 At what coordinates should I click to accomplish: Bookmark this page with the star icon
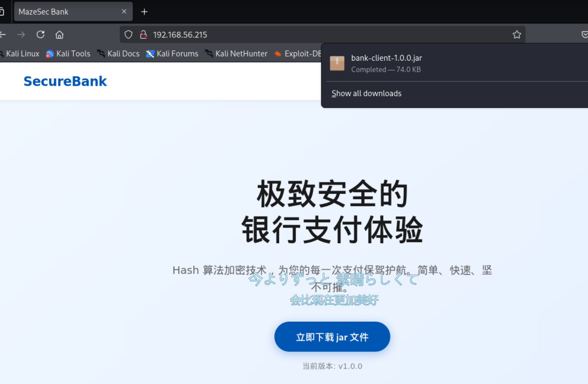517,34
